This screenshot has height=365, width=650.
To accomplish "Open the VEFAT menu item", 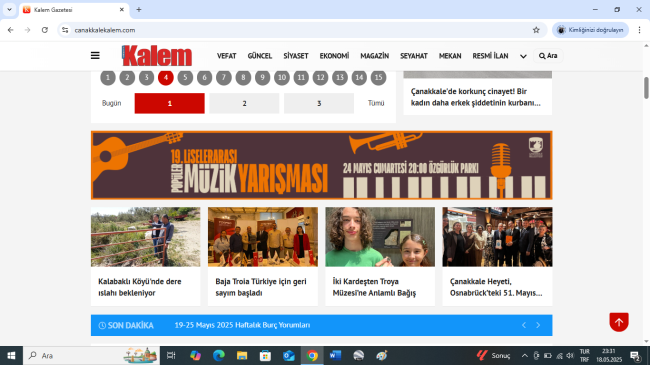I will coord(226,56).
